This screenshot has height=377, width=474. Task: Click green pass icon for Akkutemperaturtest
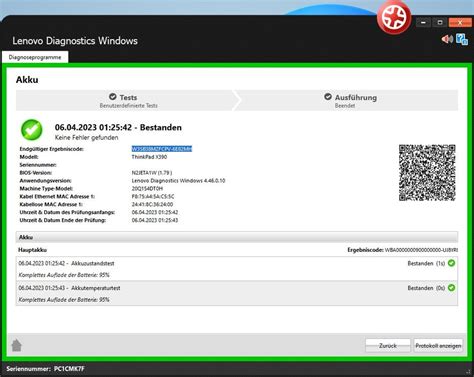(451, 287)
